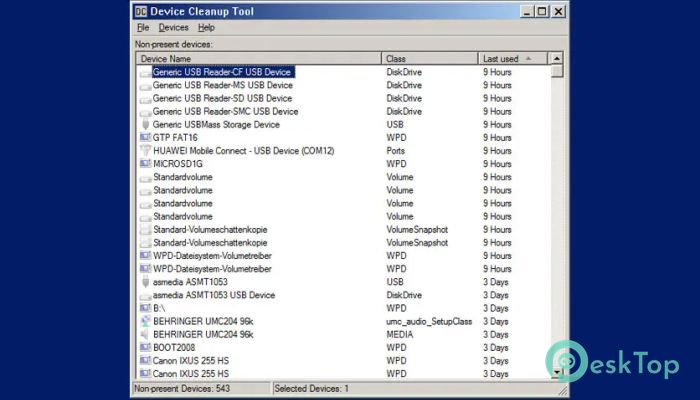Click the BOOT2008 device icon

tap(146, 347)
